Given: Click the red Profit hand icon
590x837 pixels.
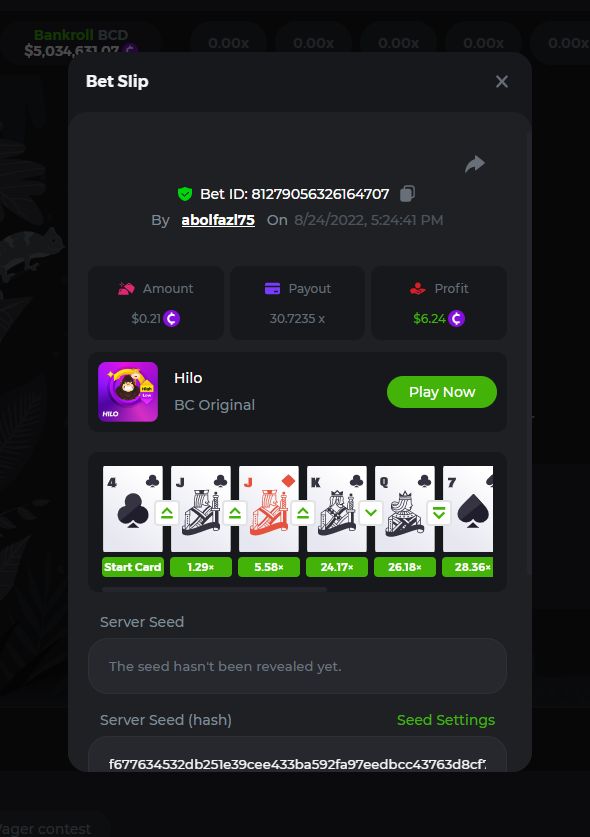Looking at the screenshot, I should click(x=418, y=289).
